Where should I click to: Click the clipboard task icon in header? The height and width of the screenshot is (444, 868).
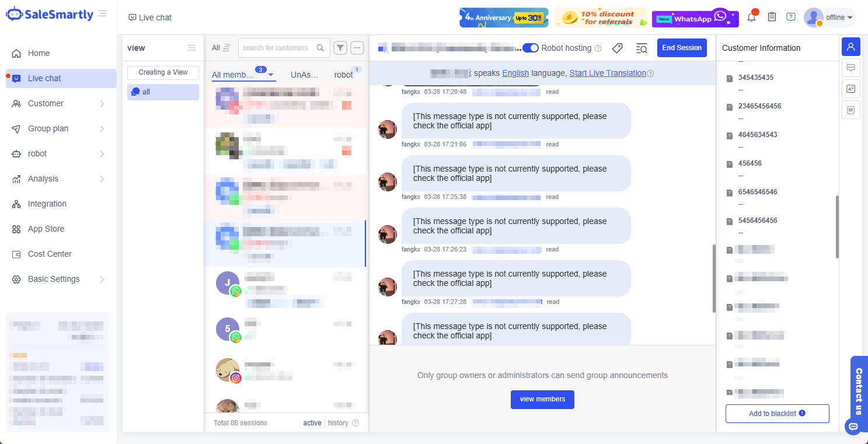[772, 17]
